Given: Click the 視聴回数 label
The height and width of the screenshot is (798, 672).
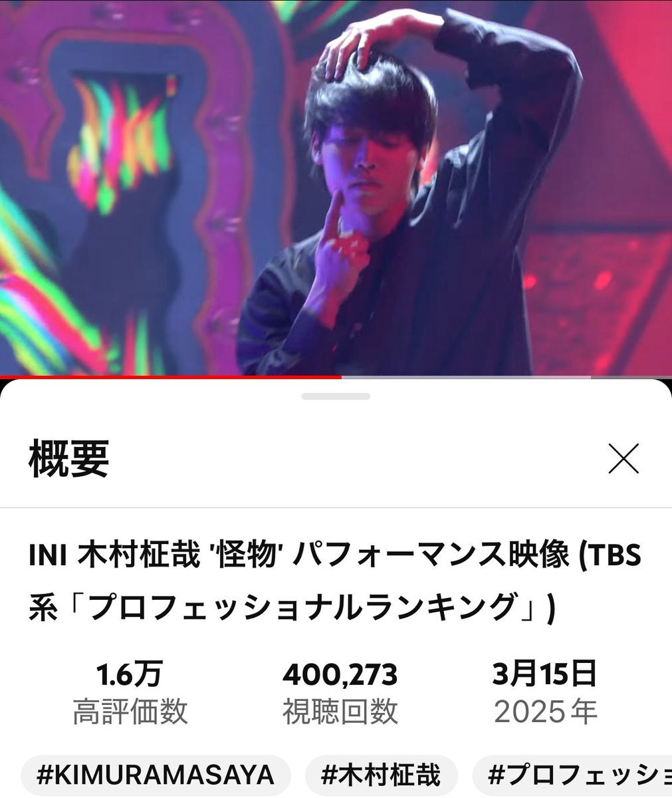Looking at the screenshot, I should [340, 712].
